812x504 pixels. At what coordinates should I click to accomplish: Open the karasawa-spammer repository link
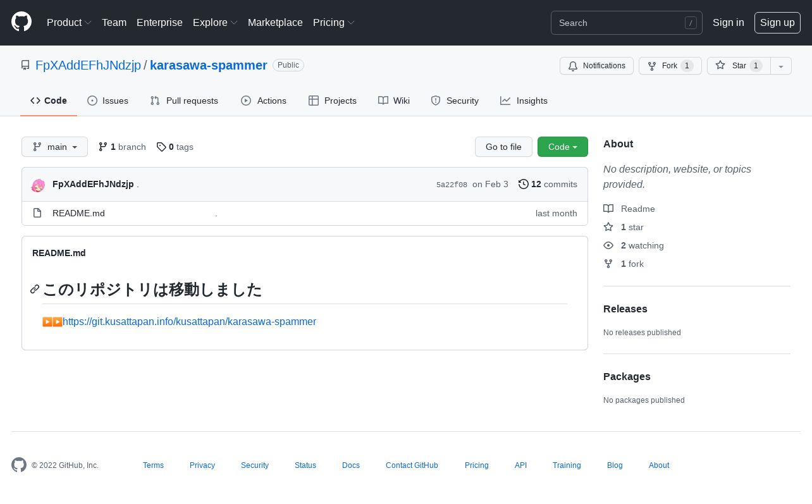pyautogui.click(x=208, y=65)
